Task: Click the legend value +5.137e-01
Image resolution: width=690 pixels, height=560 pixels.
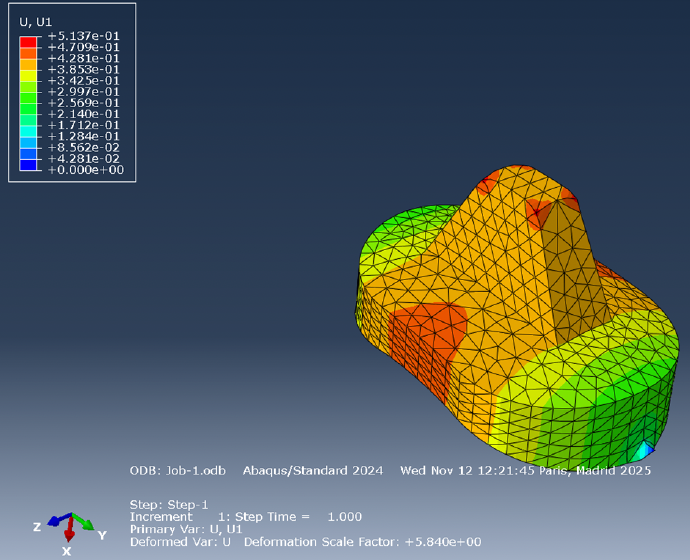Action: click(84, 36)
